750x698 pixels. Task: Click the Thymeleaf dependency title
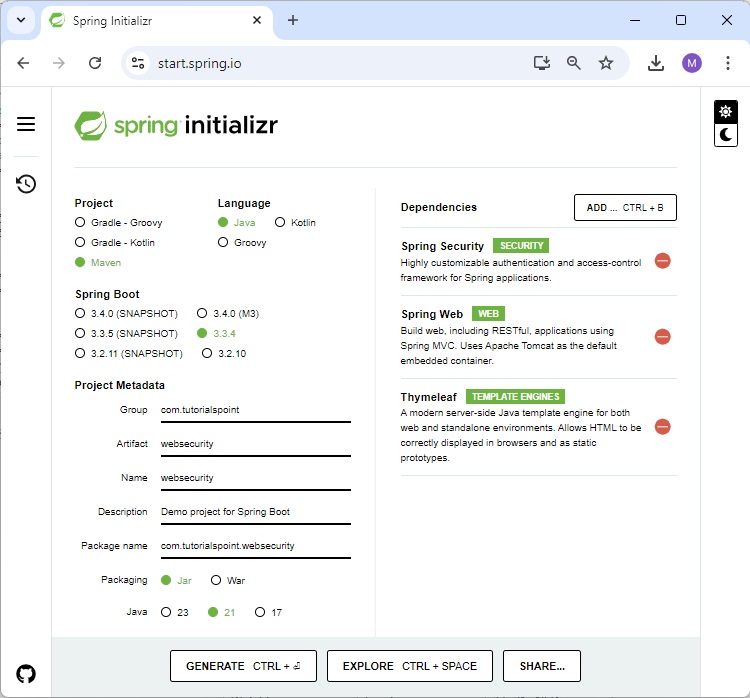click(x=429, y=397)
